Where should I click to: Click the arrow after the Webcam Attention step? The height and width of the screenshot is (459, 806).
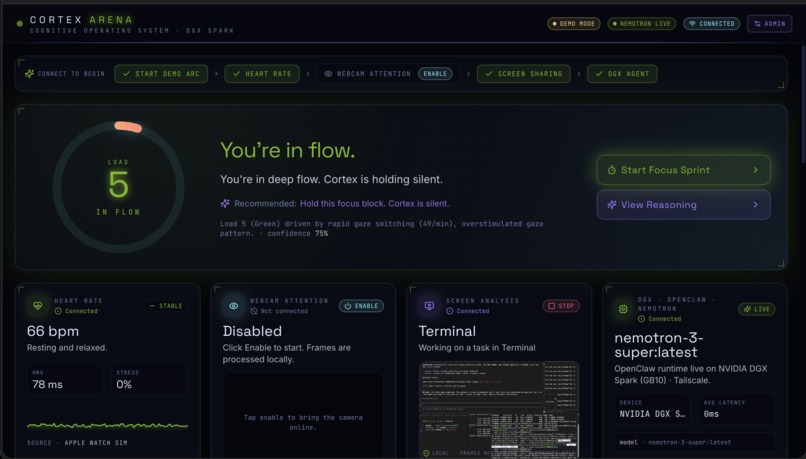[468, 74]
